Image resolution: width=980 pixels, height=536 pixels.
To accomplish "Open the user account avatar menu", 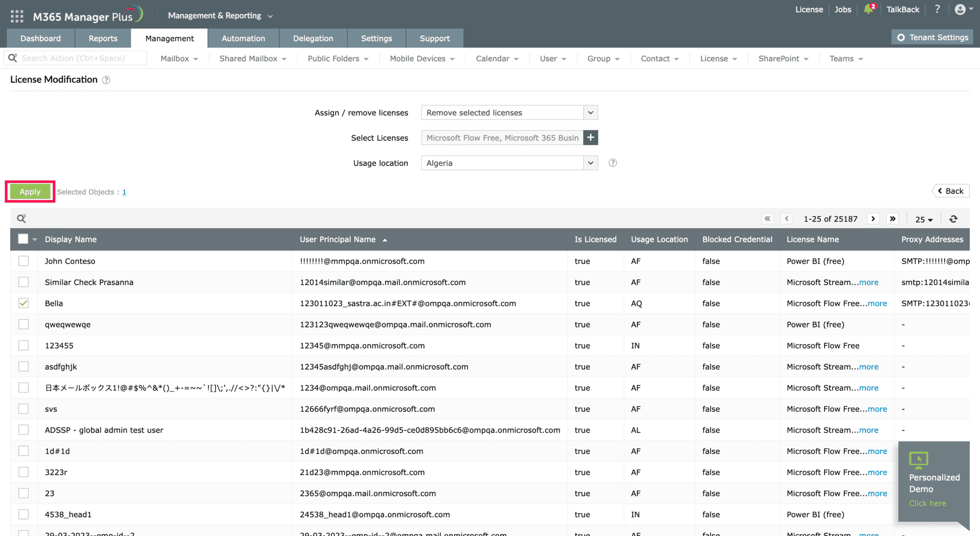I will pyautogui.click(x=960, y=9).
